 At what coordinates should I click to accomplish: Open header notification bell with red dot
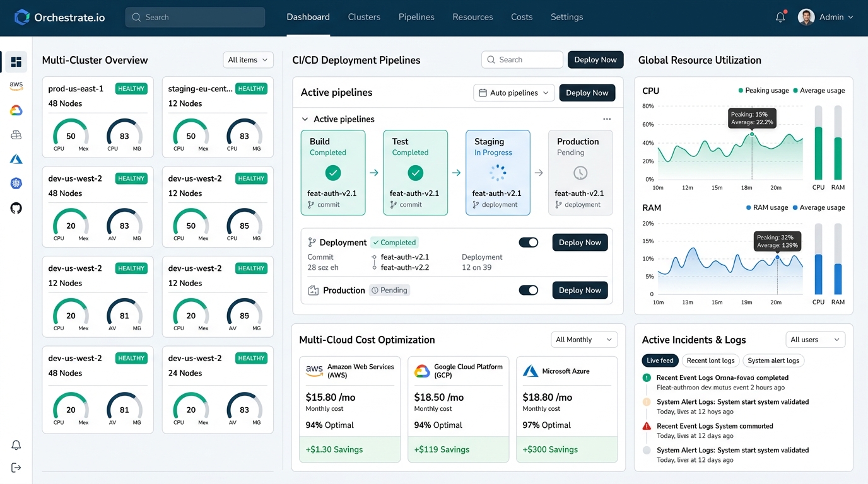pos(780,17)
